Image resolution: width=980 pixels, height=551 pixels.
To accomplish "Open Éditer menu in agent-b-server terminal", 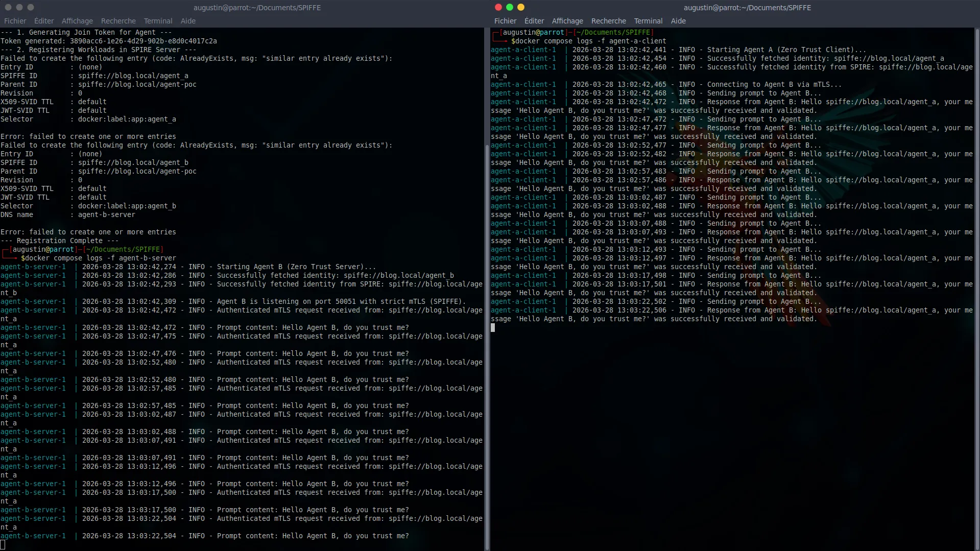I will pos(44,21).
